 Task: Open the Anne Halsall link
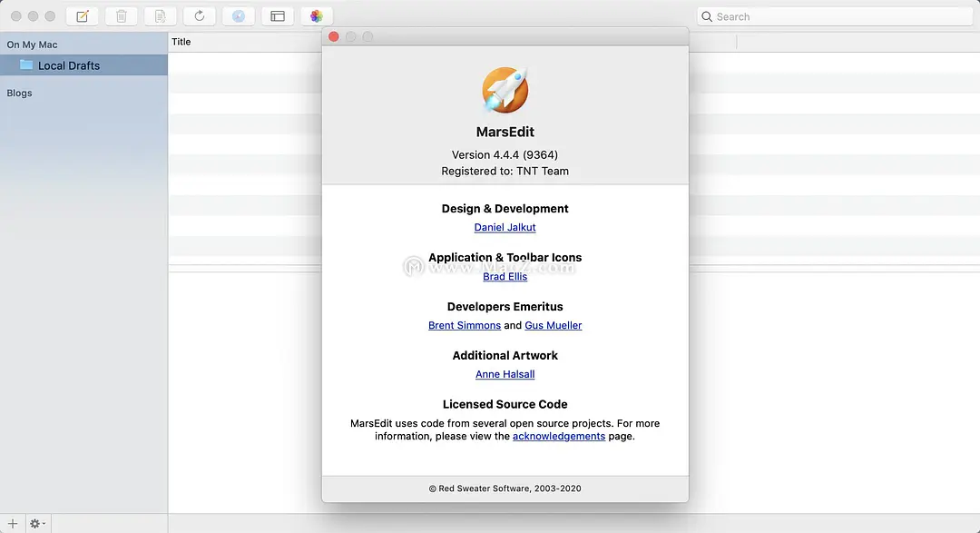[505, 374]
